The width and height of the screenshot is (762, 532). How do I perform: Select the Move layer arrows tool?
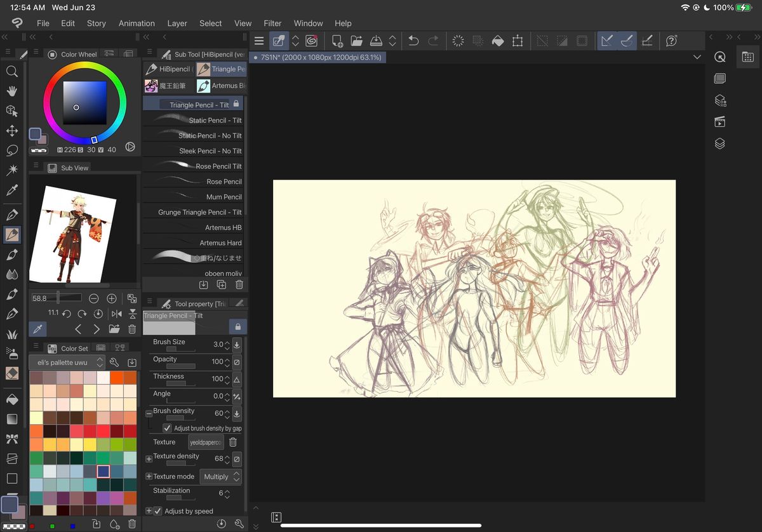click(12, 131)
